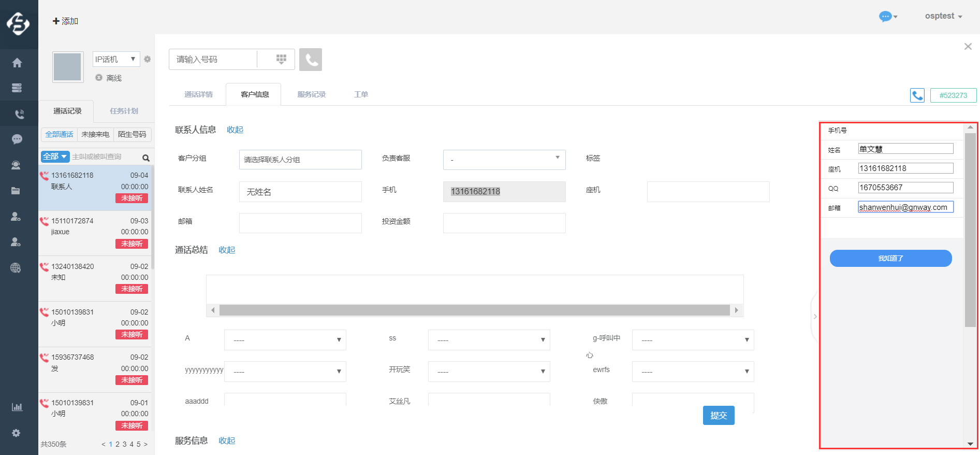Select the 未接来电 filter
This screenshot has height=455, width=980.
[x=95, y=135]
